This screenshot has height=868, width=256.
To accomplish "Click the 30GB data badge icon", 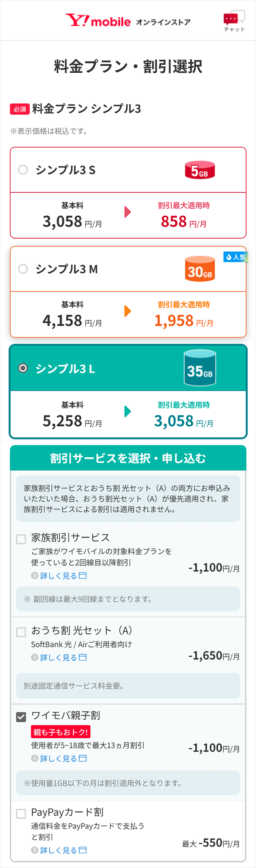I will click(x=200, y=269).
